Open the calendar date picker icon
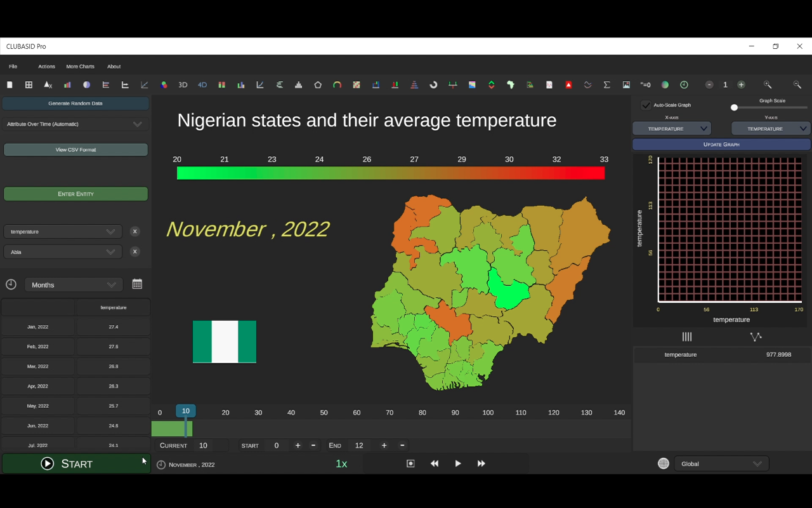812x508 pixels. click(x=137, y=284)
